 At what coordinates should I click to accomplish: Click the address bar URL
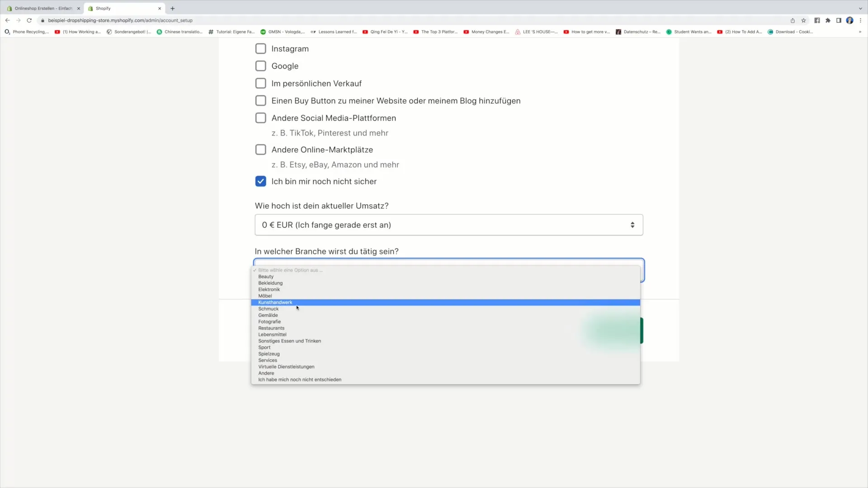click(120, 20)
